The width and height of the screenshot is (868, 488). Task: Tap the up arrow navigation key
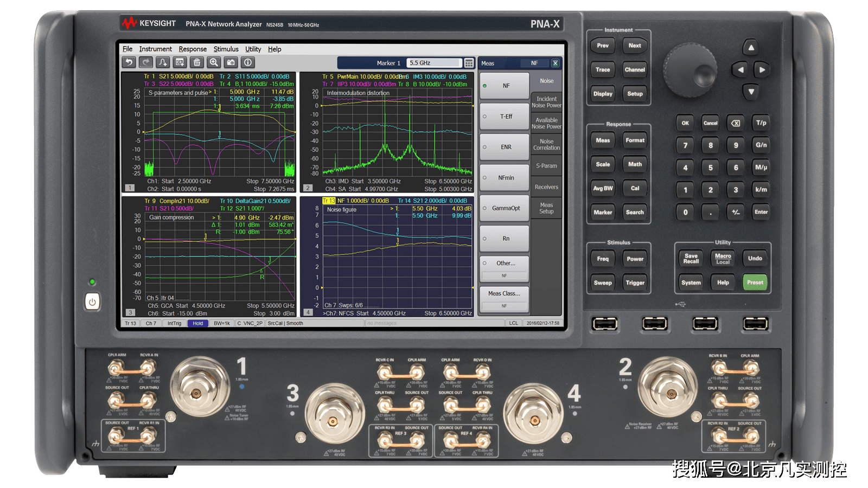(x=751, y=48)
